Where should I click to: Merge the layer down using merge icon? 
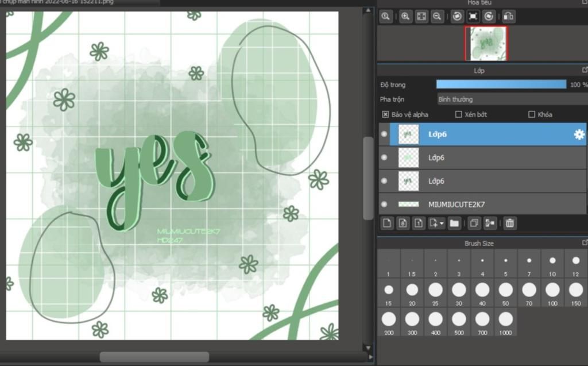tap(490, 223)
